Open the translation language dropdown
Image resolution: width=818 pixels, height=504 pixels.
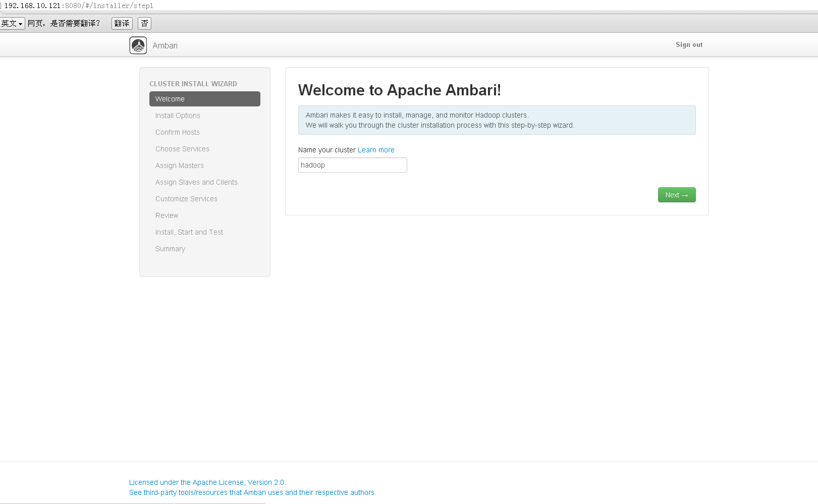point(12,24)
